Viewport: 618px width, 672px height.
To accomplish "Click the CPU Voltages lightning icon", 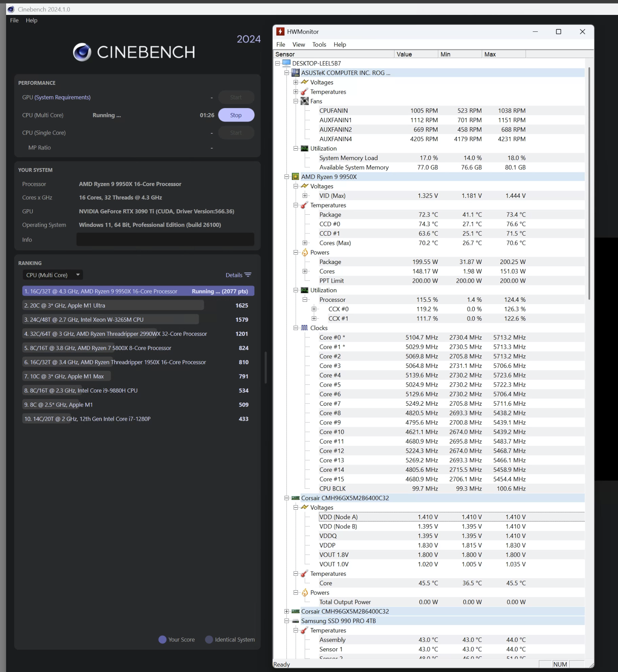I will (304, 186).
